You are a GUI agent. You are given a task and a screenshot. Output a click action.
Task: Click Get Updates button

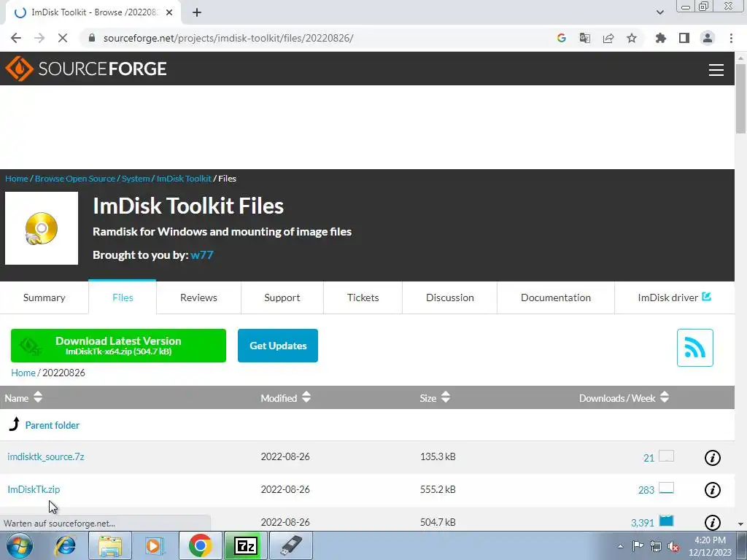point(278,346)
